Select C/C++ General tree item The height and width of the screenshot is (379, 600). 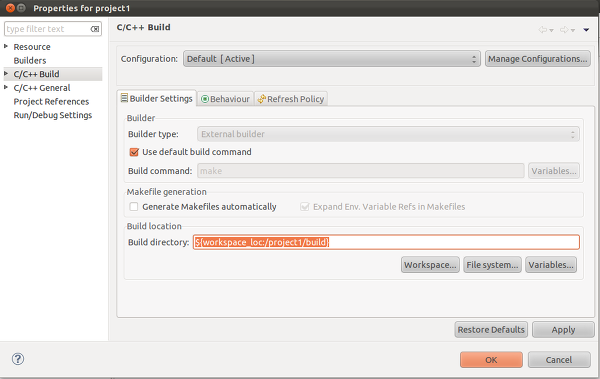[42, 88]
